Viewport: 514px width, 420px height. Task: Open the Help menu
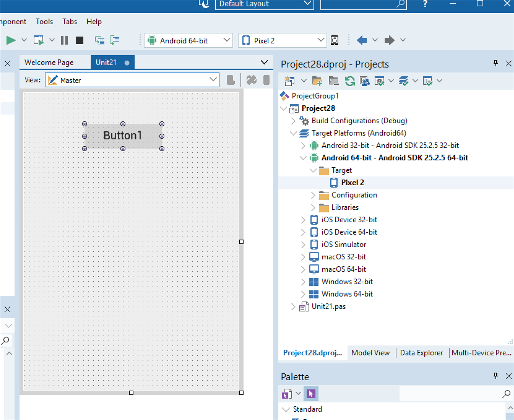pyautogui.click(x=94, y=22)
